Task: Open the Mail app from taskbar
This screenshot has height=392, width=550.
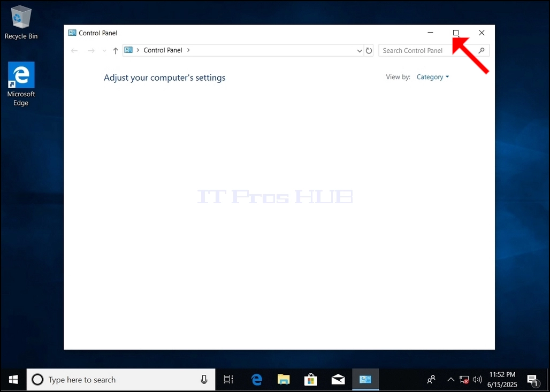Action: coord(338,379)
